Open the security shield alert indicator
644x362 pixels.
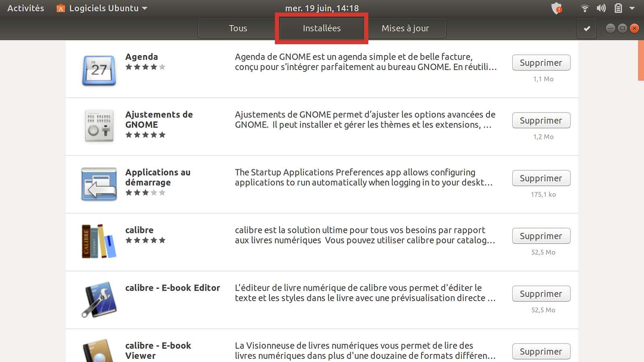[x=557, y=8]
